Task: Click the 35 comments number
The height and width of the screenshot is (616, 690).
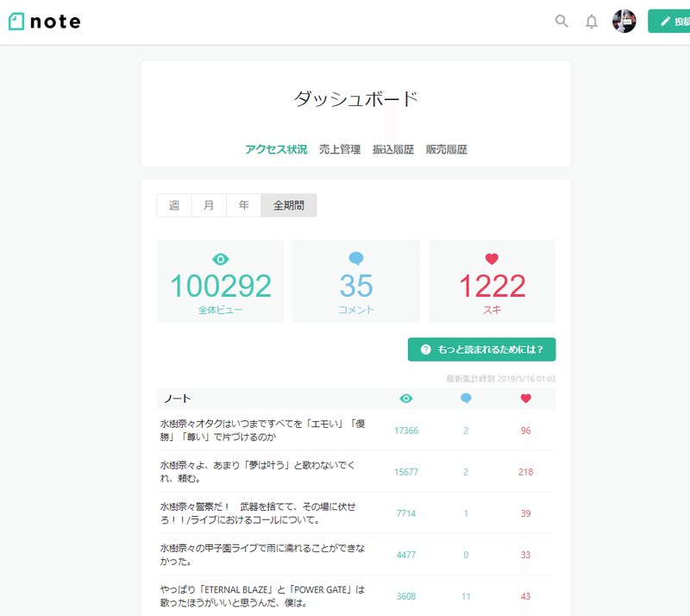Action: tap(356, 286)
